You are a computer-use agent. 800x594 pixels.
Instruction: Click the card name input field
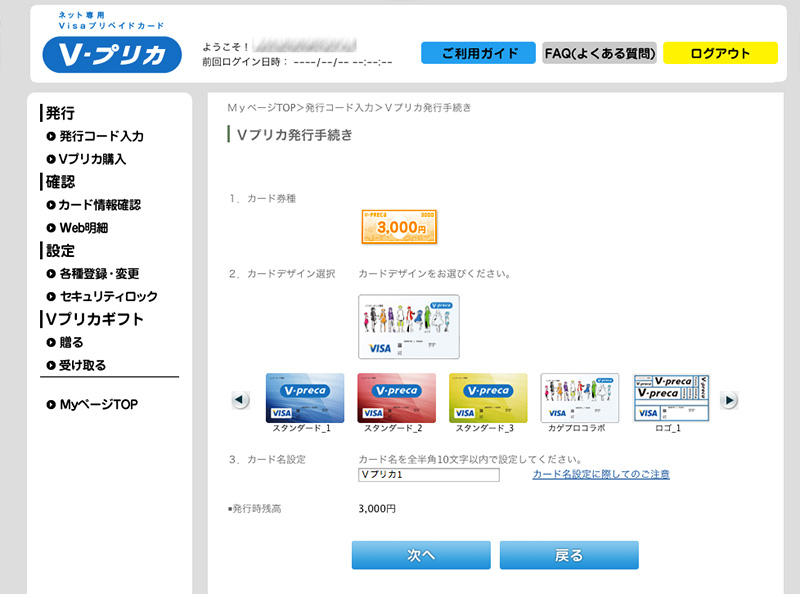[x=429, y=475]
